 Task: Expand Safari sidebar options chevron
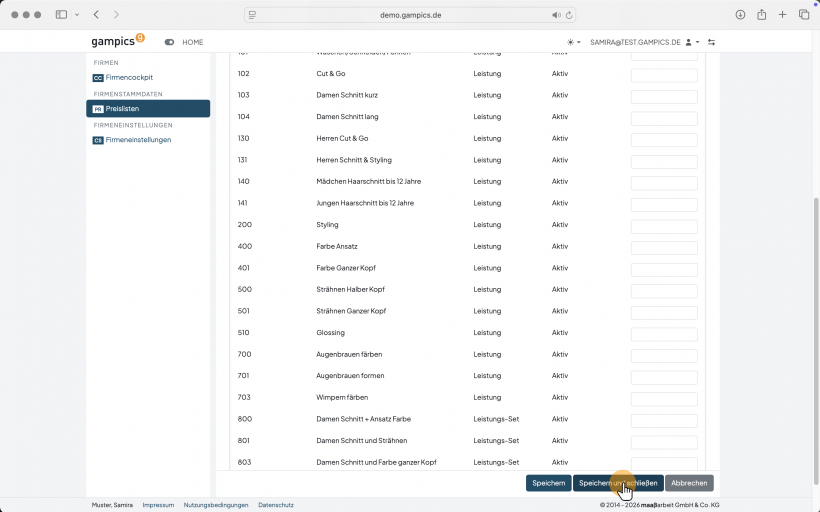(x=77, y=15)
